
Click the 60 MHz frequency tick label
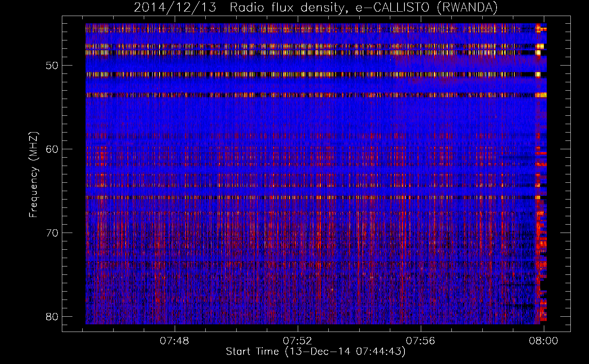[x=52, y=149]
